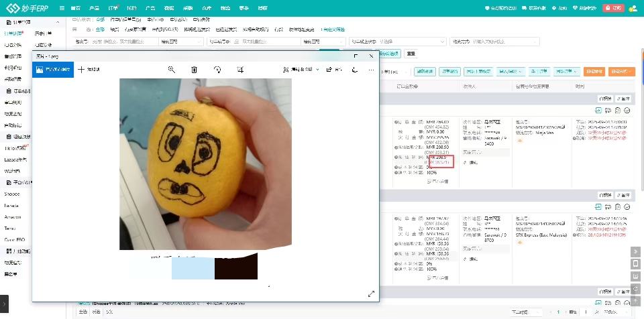This screenshot has height=319, width=644.
Task: Click the double-chevron icon in right floating toolbar
Action: 635,251
